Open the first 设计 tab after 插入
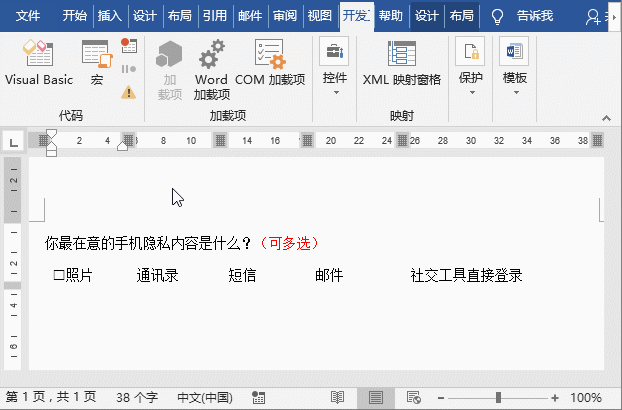Image resolution: width=622 pixels, height=410 pixels. (144, 16)
